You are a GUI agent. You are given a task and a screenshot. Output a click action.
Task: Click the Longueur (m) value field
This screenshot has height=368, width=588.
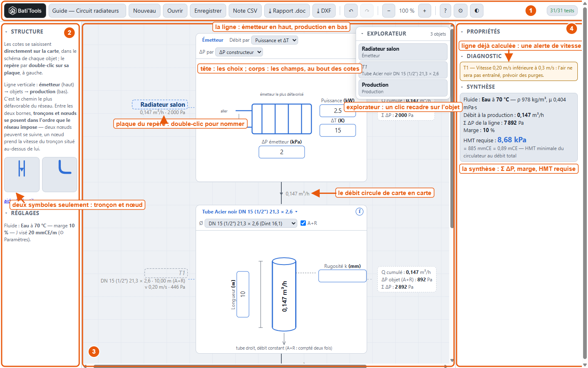click(243, 294)
